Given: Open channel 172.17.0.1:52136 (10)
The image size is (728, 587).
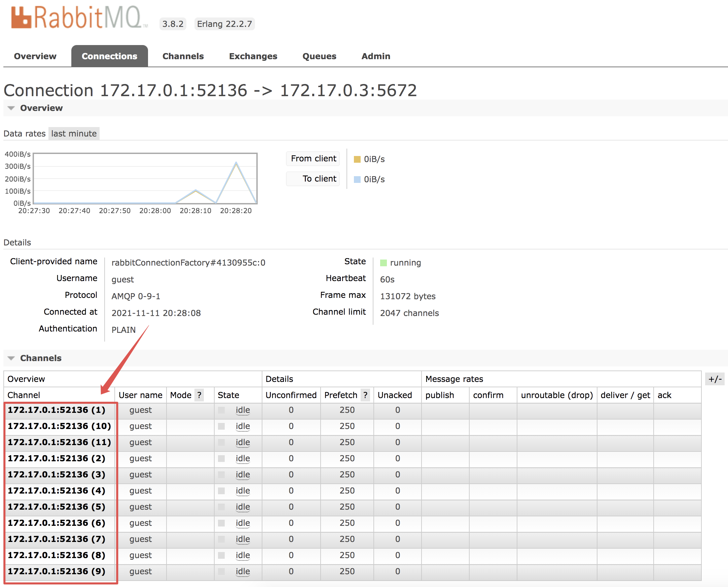Looking at the screenshot, I should [59, 426].
